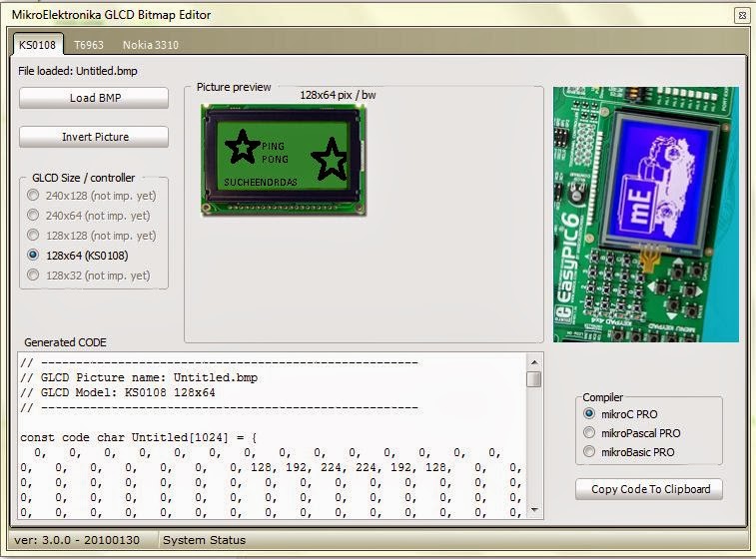The width and height of the screenshot is (756, 559).
Task: Click the 'GLCD Model: KS0108 128x64' comment line
Action: pos(118,392)
